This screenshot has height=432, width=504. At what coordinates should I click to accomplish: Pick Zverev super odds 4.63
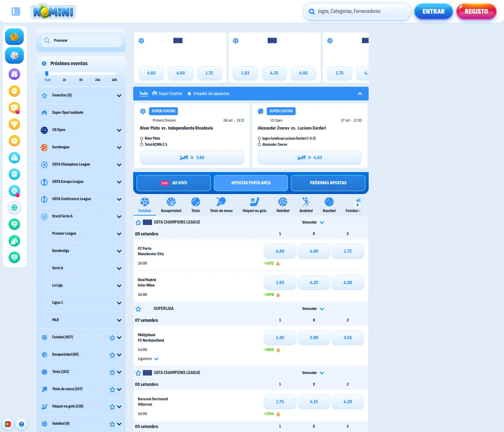[x=310, y=158]
